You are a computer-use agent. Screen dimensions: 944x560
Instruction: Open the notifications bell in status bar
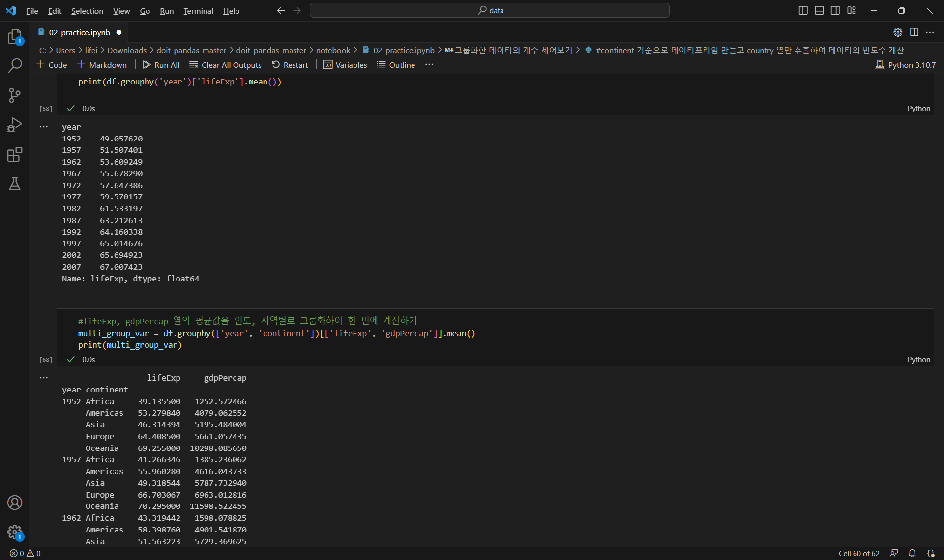[x=912, y=553]
